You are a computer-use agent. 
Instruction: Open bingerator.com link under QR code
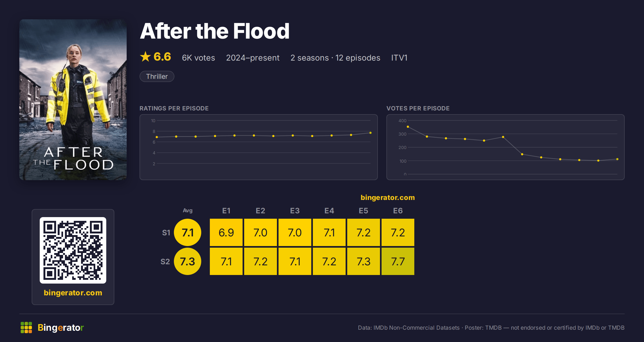coord(73,293)
